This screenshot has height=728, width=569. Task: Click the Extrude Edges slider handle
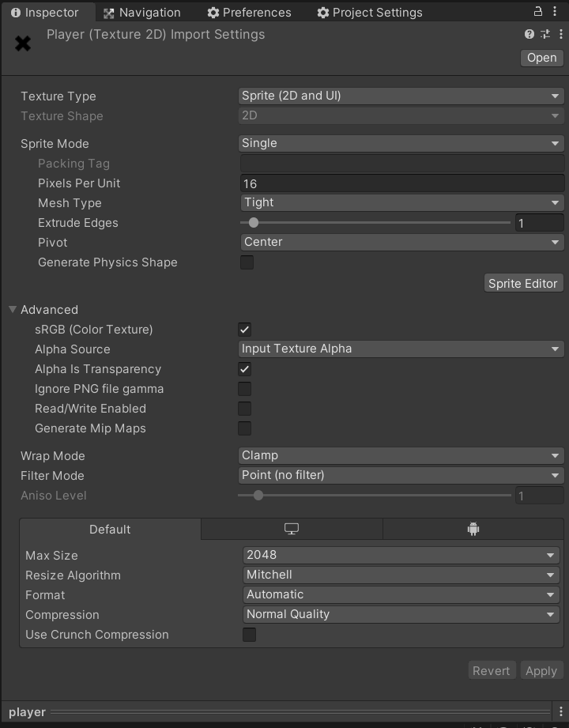[x=253, y=222]
